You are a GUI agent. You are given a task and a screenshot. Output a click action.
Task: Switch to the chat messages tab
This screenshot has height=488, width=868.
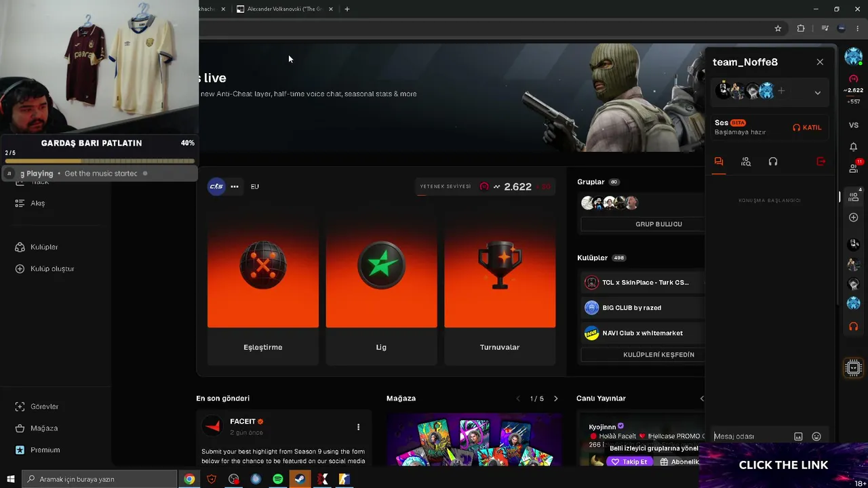[719, 162]
